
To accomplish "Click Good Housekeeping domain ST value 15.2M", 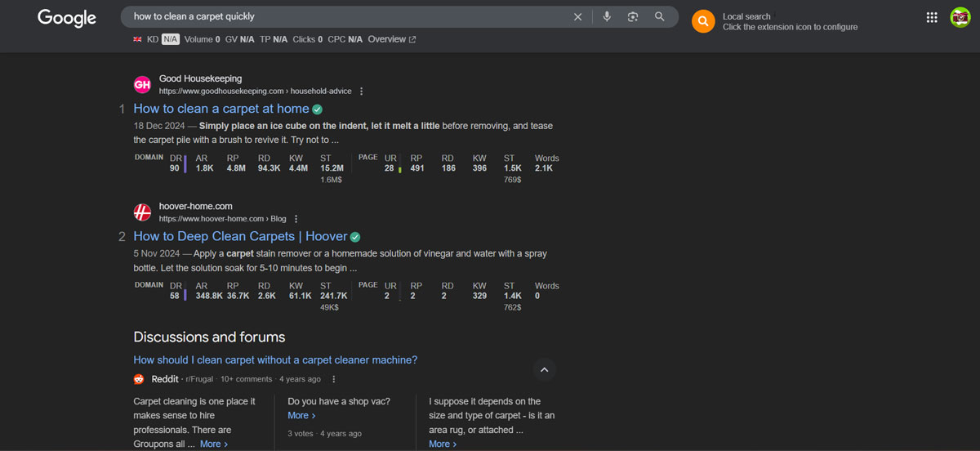I will click(332, 168).
